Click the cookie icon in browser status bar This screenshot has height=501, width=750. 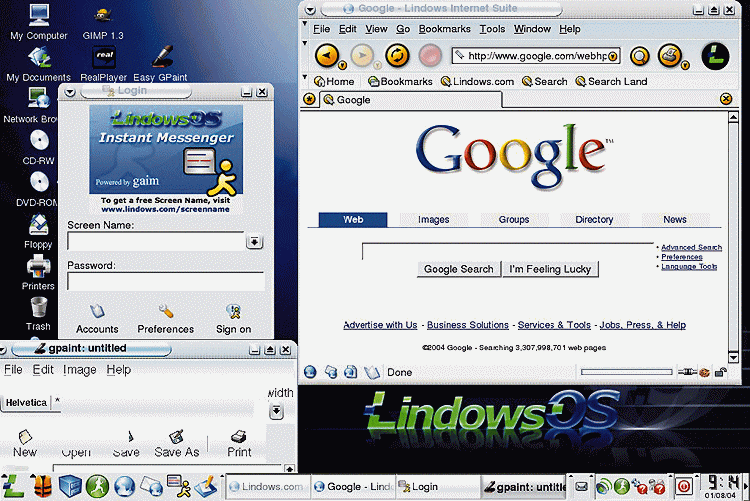click(704, 372)
